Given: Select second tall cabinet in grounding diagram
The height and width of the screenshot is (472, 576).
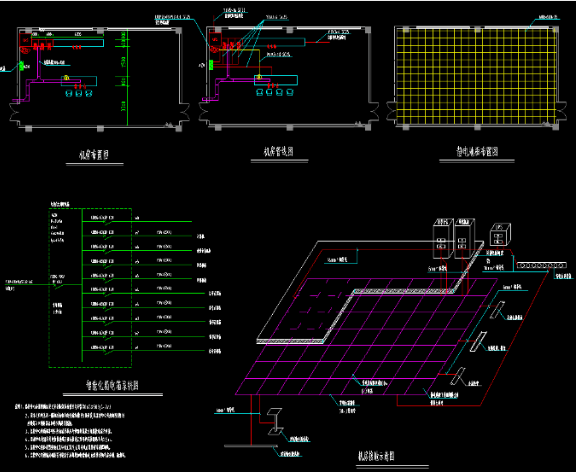Looking at the screenshot, I should coord(464,238).
